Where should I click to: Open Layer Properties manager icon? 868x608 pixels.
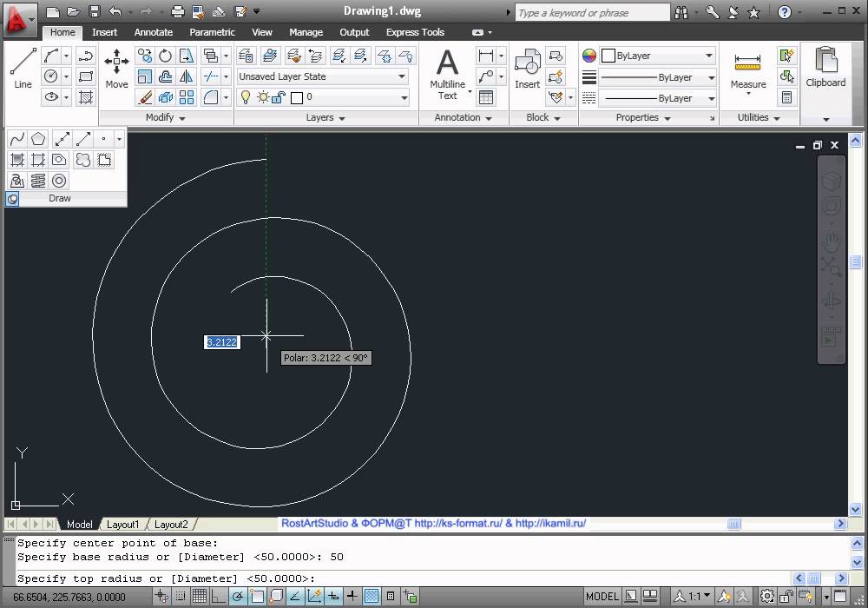(246, 56)
